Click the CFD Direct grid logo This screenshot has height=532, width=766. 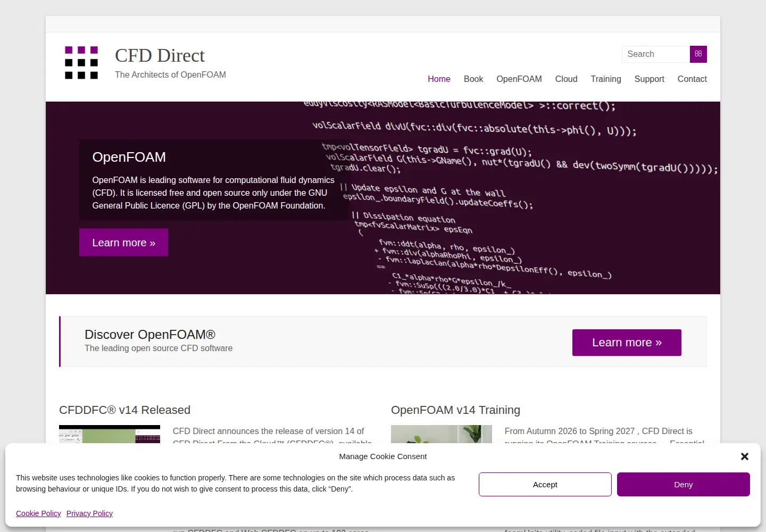(x=81, y=62)
